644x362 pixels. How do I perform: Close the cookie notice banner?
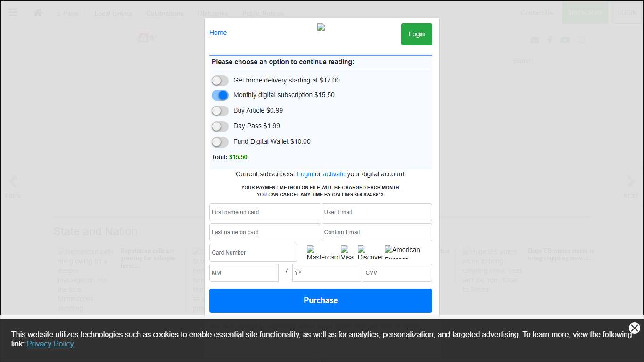pos(634,328)
